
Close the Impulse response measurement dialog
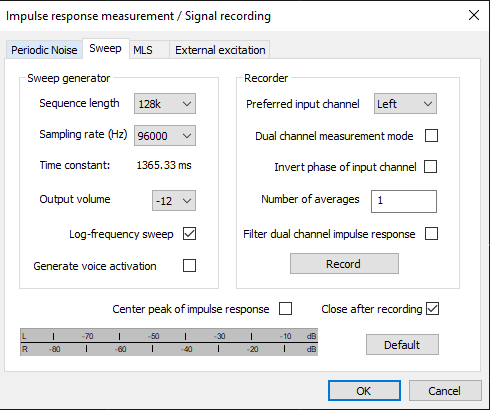point(474,15)
